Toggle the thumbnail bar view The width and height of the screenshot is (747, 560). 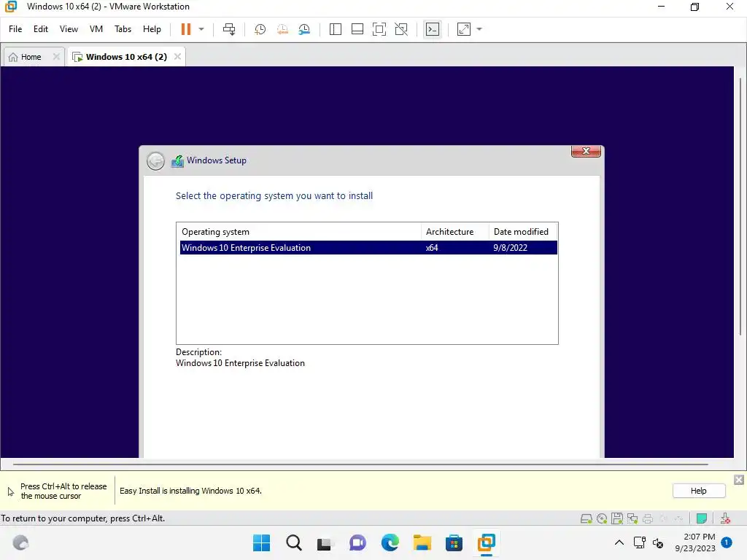(357, 29)
